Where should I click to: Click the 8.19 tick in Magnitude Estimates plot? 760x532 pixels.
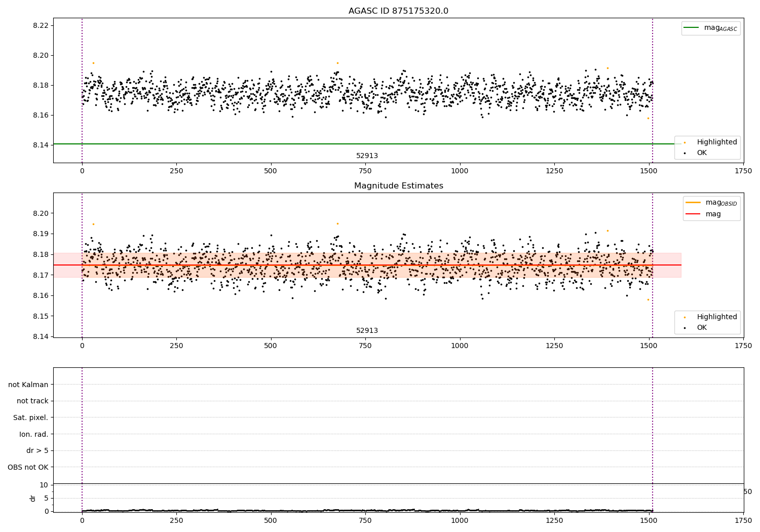tap(40, 234)
